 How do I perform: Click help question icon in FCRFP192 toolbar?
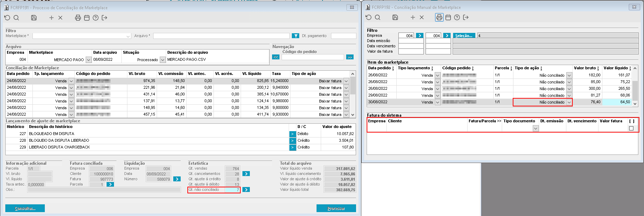457,17
